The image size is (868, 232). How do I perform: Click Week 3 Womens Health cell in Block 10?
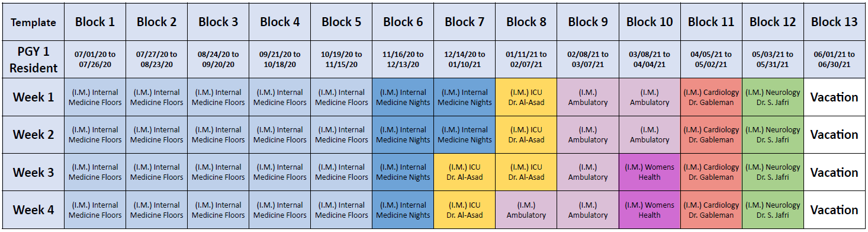[650, 172]
